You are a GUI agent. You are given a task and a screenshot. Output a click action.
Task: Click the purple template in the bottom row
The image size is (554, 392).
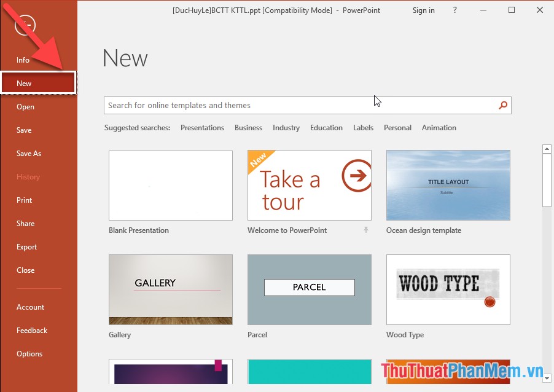171,371
